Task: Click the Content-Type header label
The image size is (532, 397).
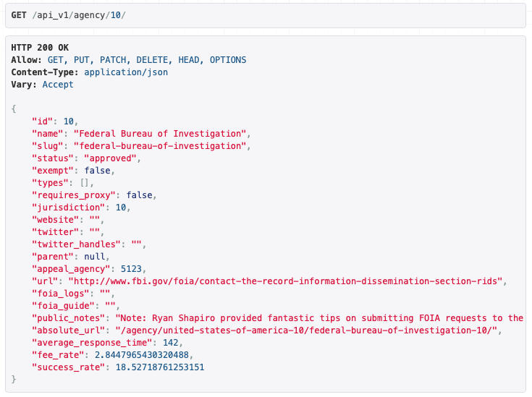Action: click(x=45, y=72)
